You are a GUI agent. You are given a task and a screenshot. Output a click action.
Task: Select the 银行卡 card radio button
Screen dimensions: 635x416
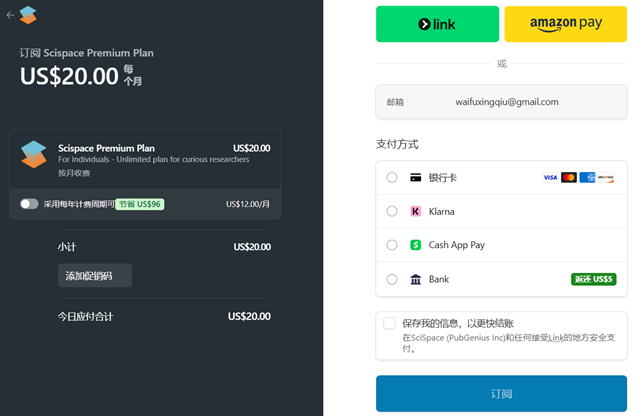pos(391,178)
